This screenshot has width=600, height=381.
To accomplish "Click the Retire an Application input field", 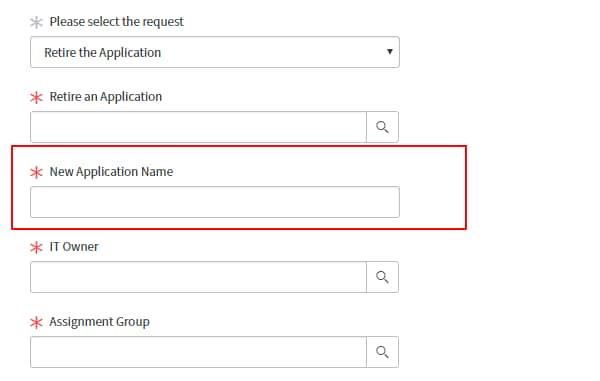I will [198, 127].
